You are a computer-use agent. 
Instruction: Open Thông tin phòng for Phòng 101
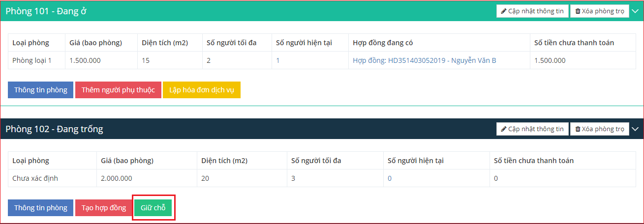pos(40,90)
